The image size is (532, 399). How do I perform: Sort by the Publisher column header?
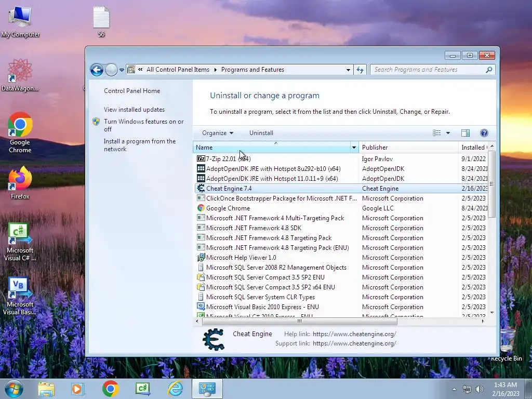(408, 148)
